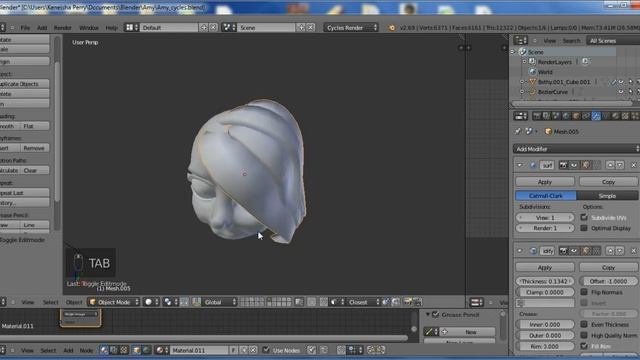Select the modifiers wrench tab icon
The height and width of the screenshot is (360, 640).
tap(596, 116)
